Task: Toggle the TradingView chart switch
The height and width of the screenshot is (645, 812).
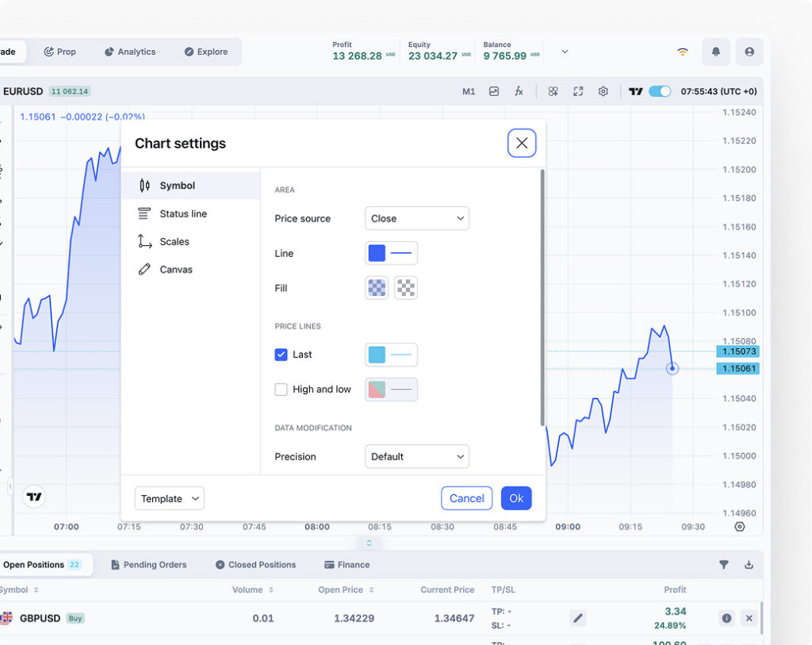Action: [660, 92]
